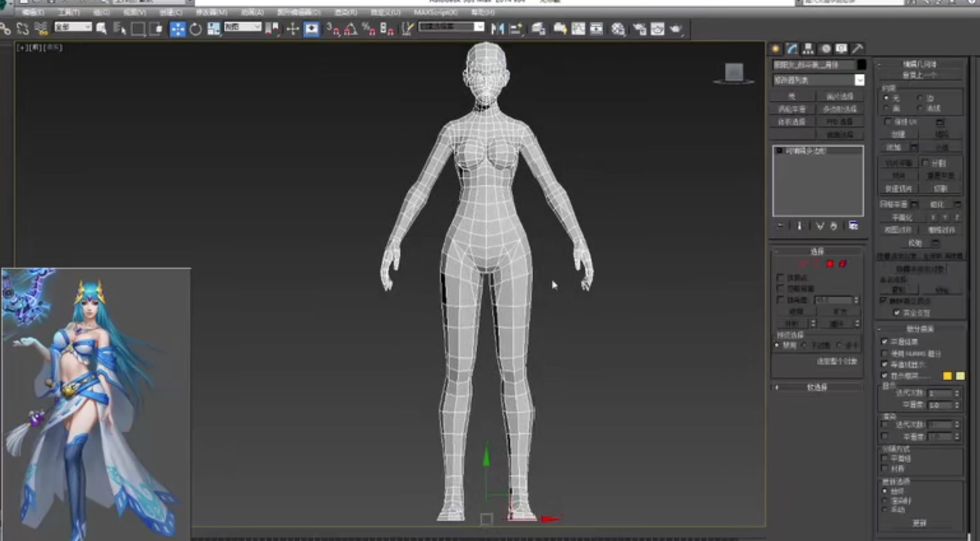This screenshot has height=541, width=980.
Task: Expand the Soft Selection rollout
Action: coord(817,387)
